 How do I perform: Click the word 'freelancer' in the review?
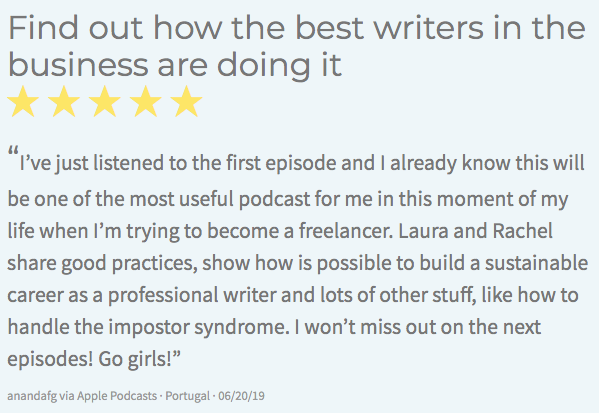tap(345, 231)
